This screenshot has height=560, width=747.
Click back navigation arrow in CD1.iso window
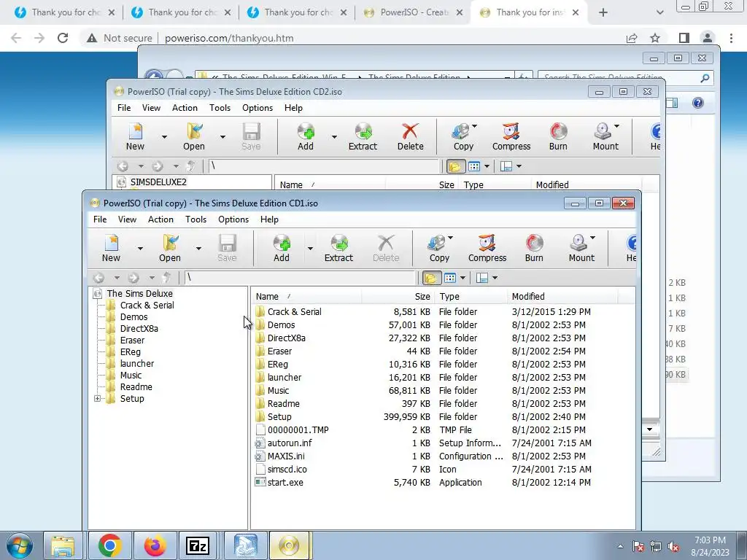[99, 278]
